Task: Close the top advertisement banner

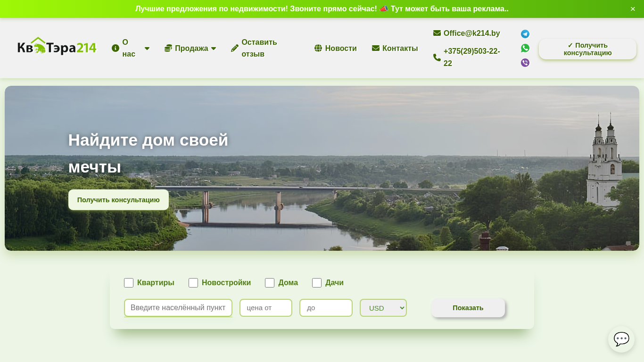Action: (633, 9)
